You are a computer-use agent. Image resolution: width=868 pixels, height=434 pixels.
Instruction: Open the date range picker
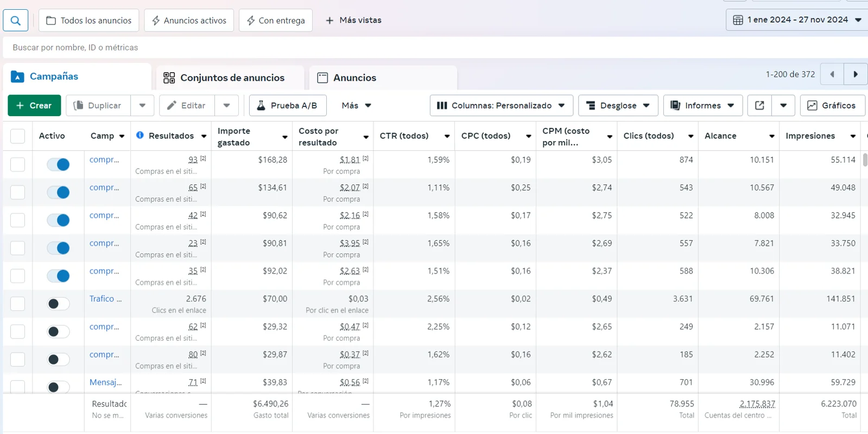coord(796,20)
